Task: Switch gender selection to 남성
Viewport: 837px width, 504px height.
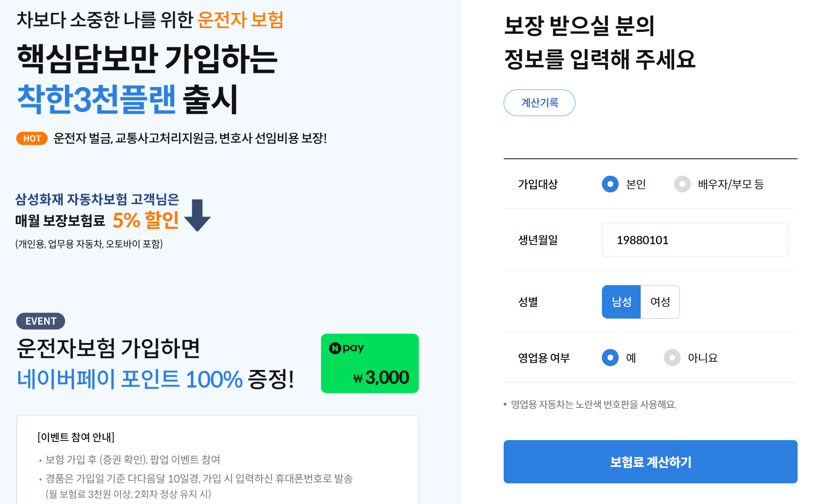Action: click(621, 302)
